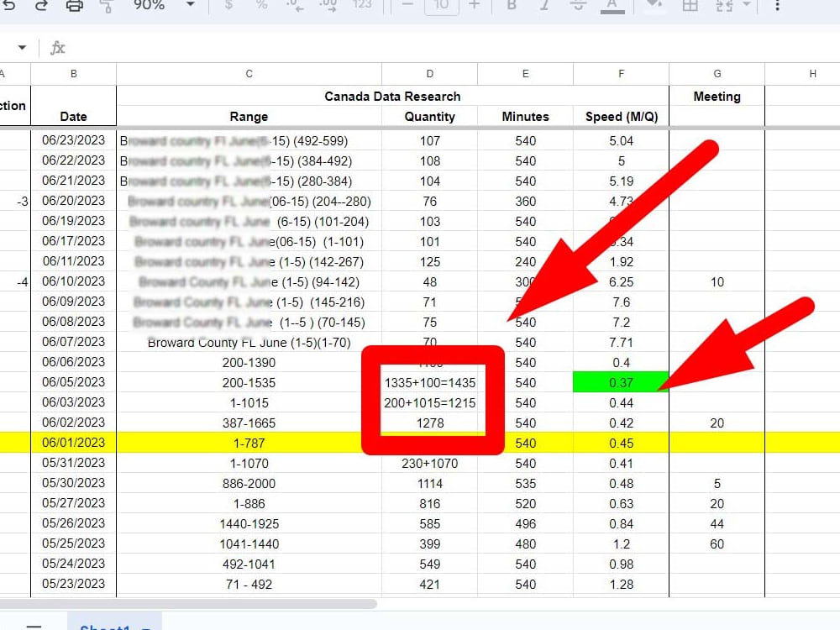Select range cell '1-787'
The image size is (840, 630).
coord(249,443)
